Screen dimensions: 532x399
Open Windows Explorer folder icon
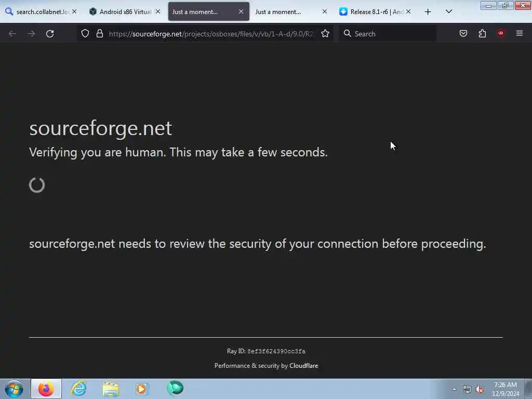click(x=111, y=389)
